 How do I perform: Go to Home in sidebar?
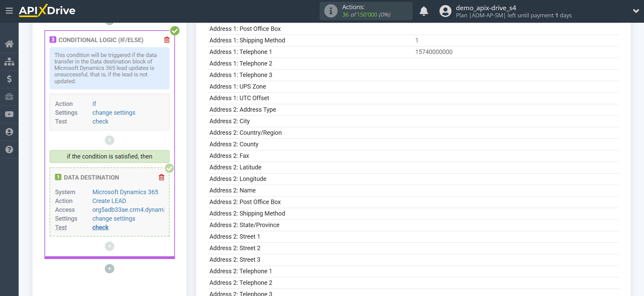coord(9,44)
